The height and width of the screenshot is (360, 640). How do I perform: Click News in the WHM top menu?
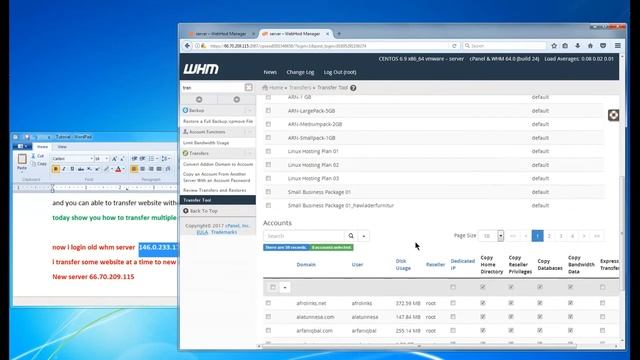270,72
